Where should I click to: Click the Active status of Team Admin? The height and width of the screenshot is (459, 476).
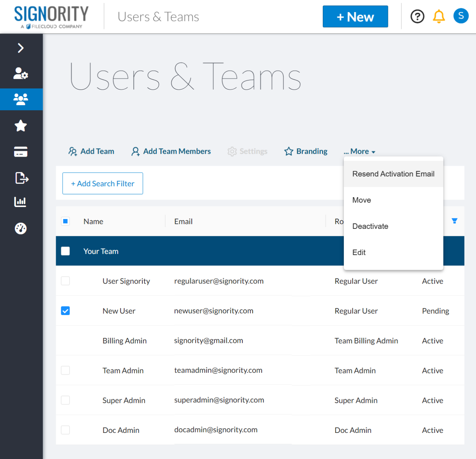pos(433,371)
